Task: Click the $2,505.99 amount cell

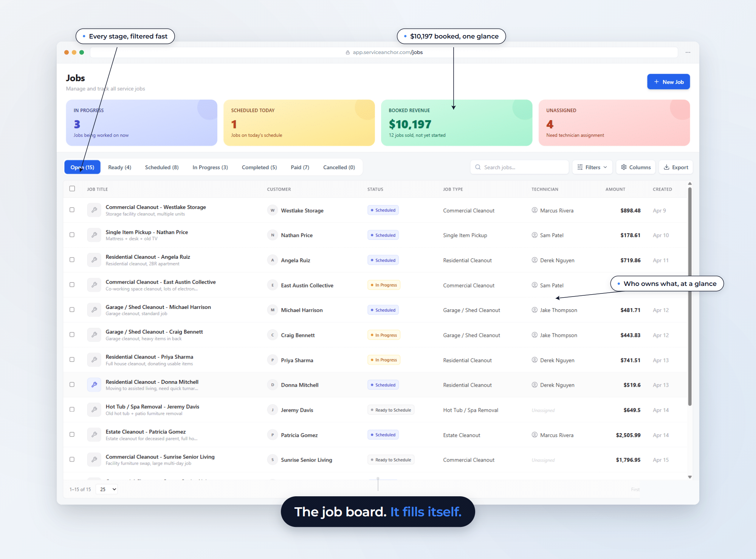Action: [x=628, y=435]
